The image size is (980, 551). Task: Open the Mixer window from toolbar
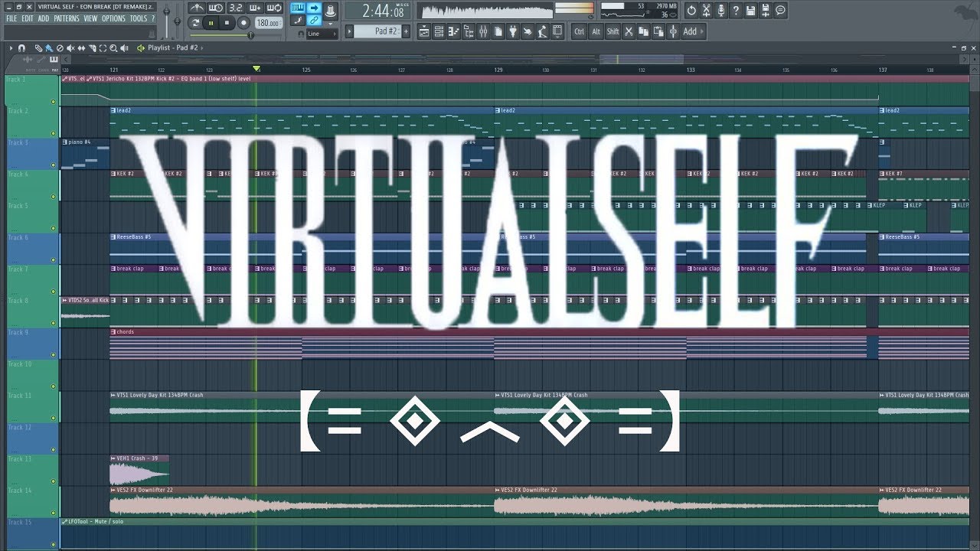482,31
